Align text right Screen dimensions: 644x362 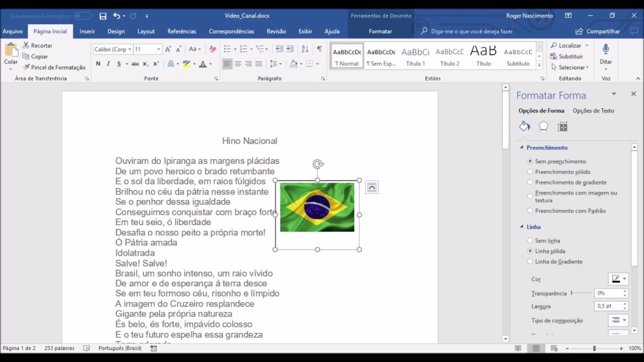tap(249, 64)
